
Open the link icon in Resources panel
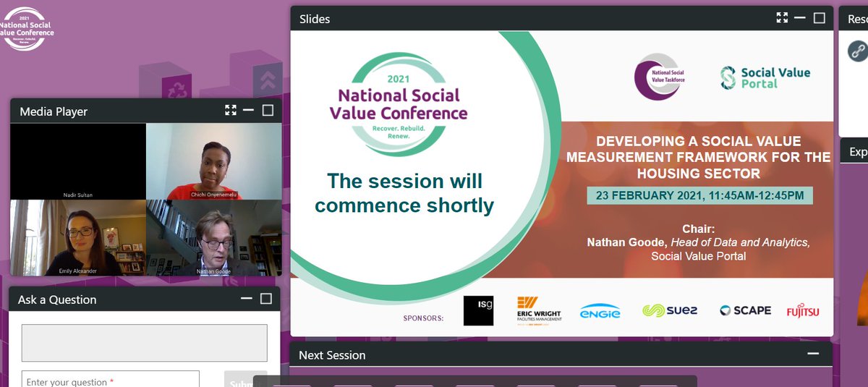pyautogui.click(x=857, y=50)
